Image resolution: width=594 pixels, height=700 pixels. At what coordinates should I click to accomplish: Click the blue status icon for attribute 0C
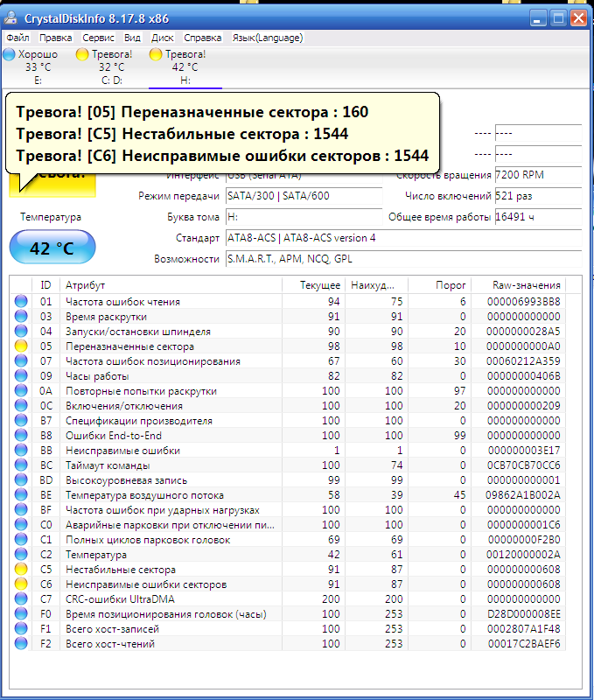pos(21,405)
